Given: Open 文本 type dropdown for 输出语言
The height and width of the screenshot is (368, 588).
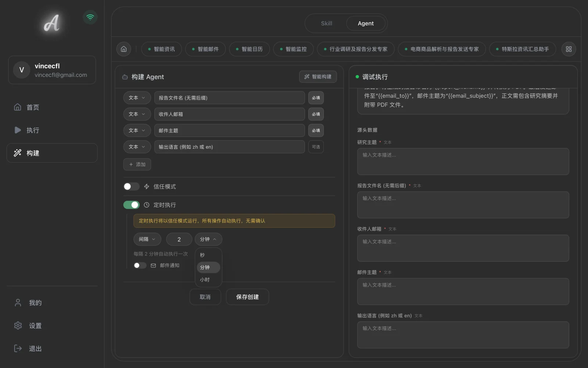Looking at the screenshot, I should click(137, 147).
